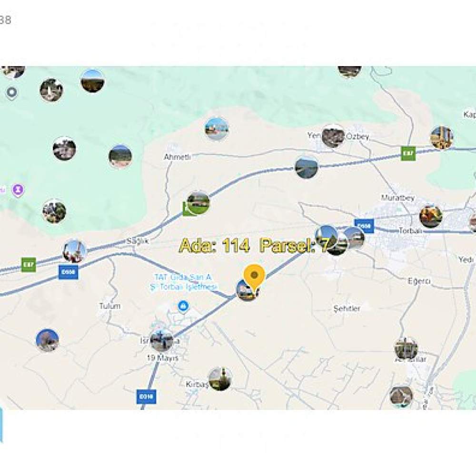
Task: Click the blue D310 road shield
Action: tap(146, 397)
